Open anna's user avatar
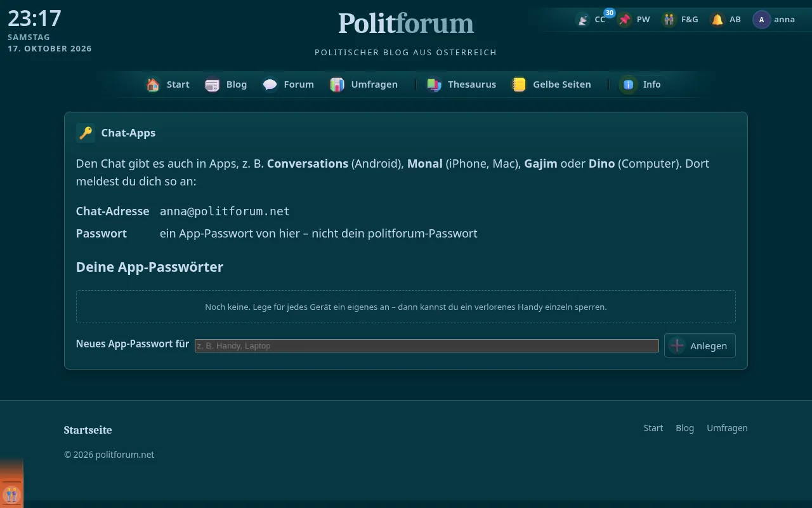Viewport: 812px width, 508px height. pos(761,20)
